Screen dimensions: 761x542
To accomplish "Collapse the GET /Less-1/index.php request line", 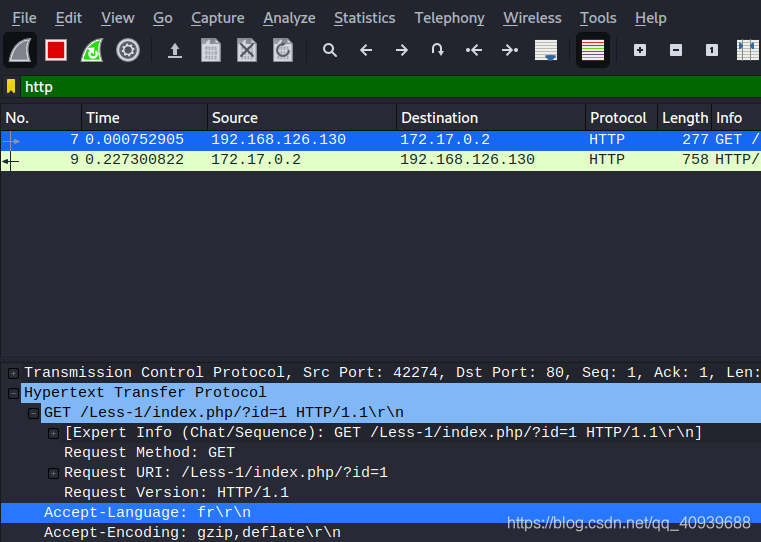I will [33, 413].
